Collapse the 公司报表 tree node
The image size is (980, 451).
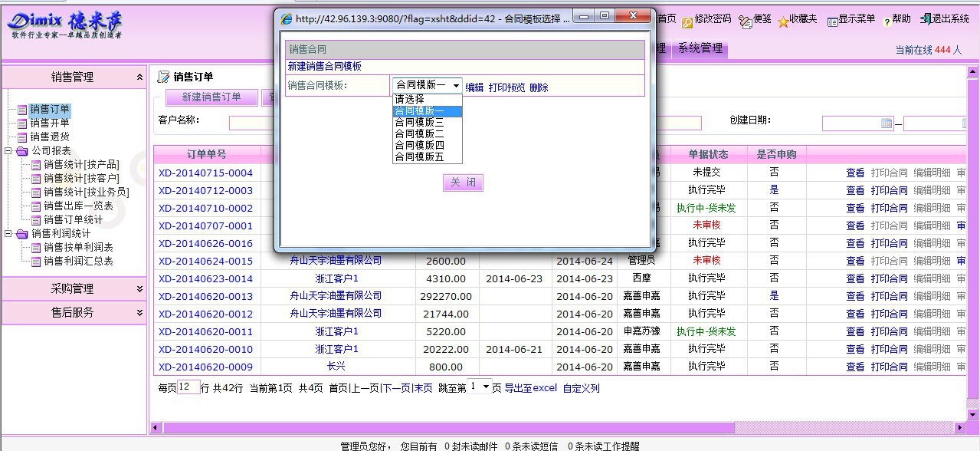[8, 151]
